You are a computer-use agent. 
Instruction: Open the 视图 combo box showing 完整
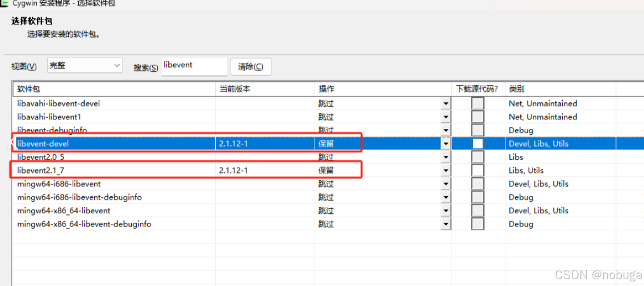coord(85,65)
